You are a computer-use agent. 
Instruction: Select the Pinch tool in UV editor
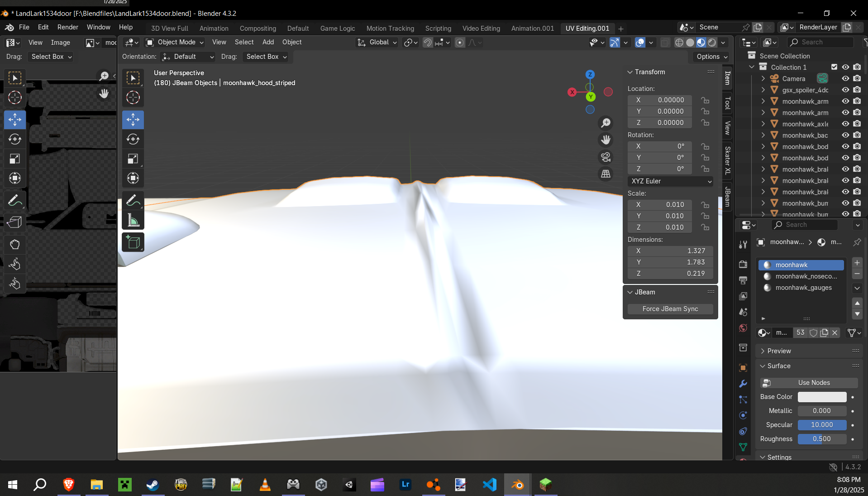[x=15, y=284]
